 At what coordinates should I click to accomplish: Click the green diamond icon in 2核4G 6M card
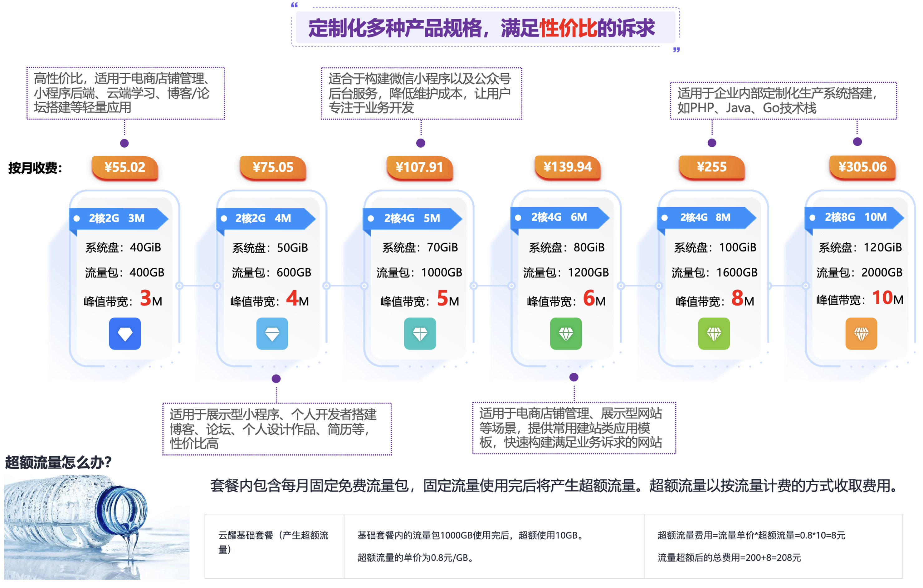(566, 334)
